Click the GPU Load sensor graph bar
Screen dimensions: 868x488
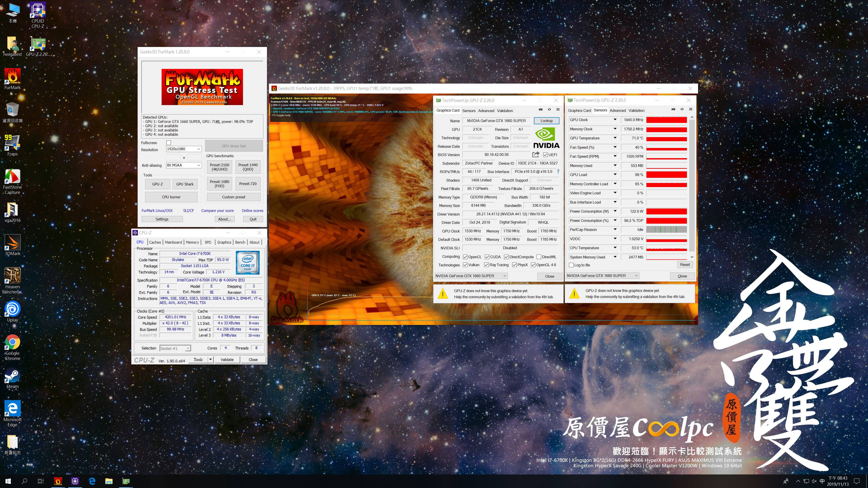pyautogui.click(x=667, y=174)
